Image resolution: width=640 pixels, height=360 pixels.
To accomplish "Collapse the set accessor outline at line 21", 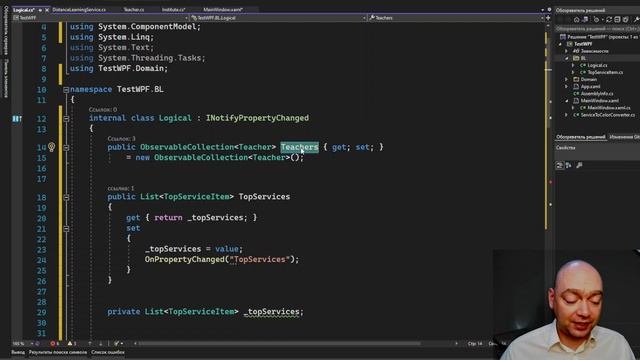I will pos(66,229).
